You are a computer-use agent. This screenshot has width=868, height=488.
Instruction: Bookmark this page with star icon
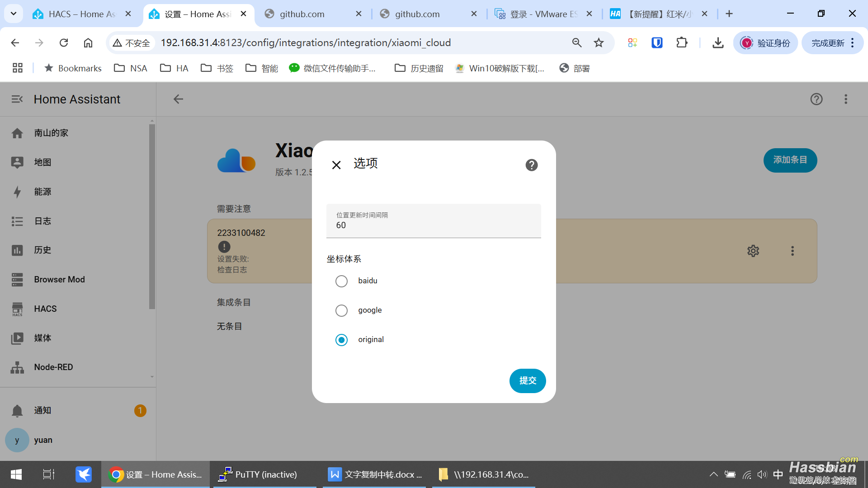[x=599, y=42]
